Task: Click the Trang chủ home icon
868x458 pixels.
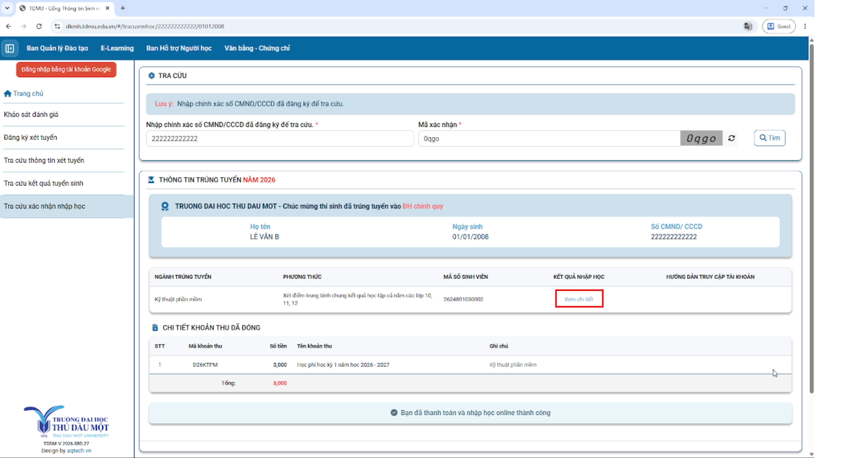Action: tap(8, 93)
